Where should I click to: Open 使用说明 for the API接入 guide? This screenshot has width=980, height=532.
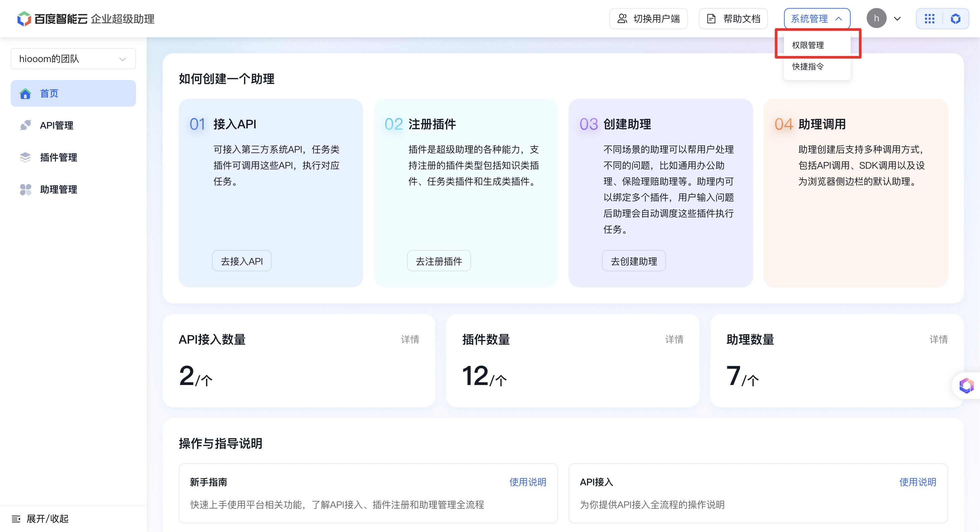click(918, 482)
